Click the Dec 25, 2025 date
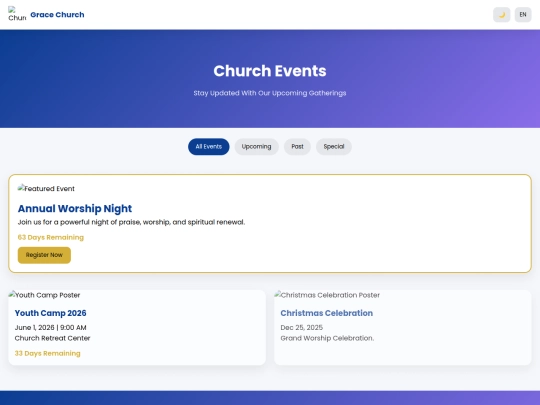Viewport: 540px width, 405px height. click(302, 328)
